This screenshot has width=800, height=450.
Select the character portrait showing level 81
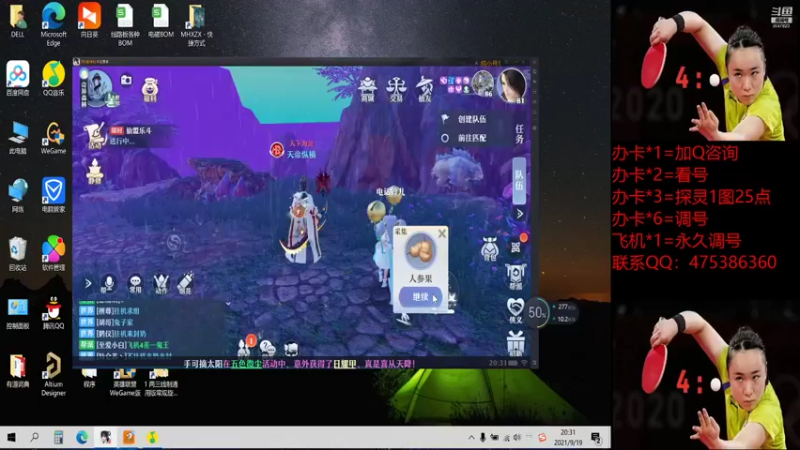pos(512,86)
